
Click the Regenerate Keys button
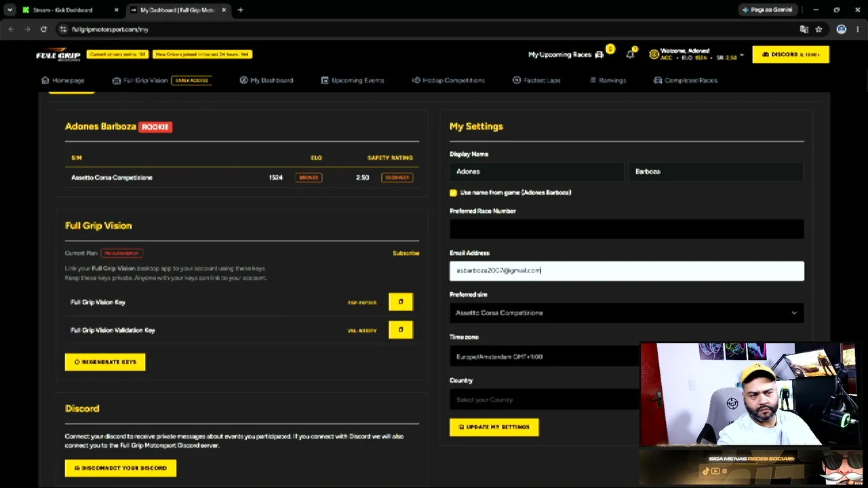[105, 362]
